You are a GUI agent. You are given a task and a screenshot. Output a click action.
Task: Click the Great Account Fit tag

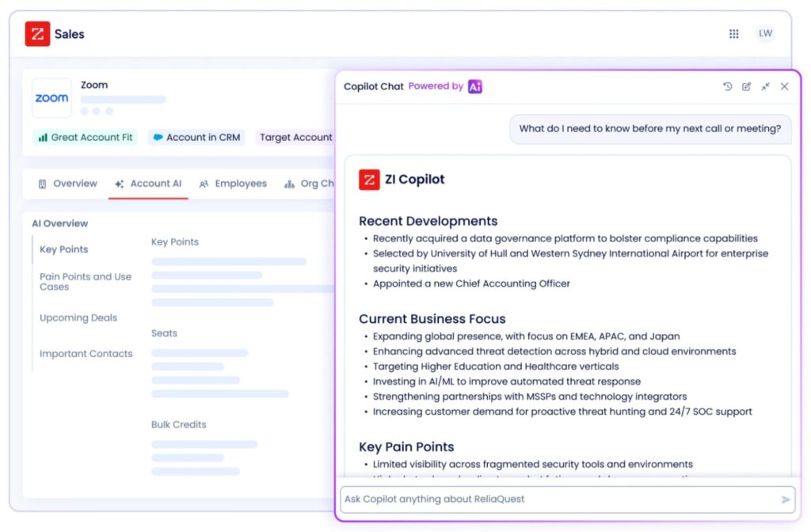click(86, 137)
